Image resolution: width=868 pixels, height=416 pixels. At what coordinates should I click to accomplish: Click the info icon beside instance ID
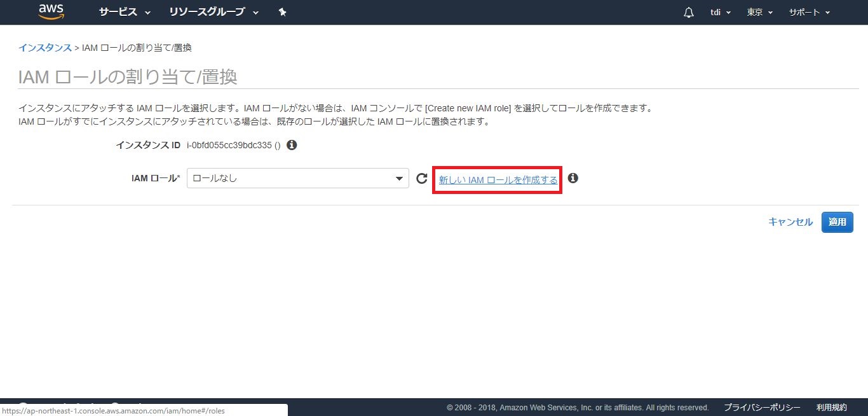pos(292,145)
